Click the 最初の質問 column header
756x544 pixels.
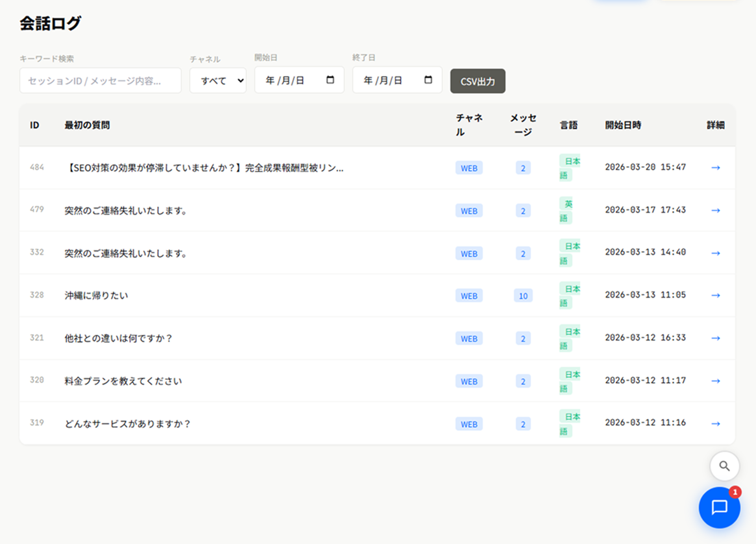point(87,125)
